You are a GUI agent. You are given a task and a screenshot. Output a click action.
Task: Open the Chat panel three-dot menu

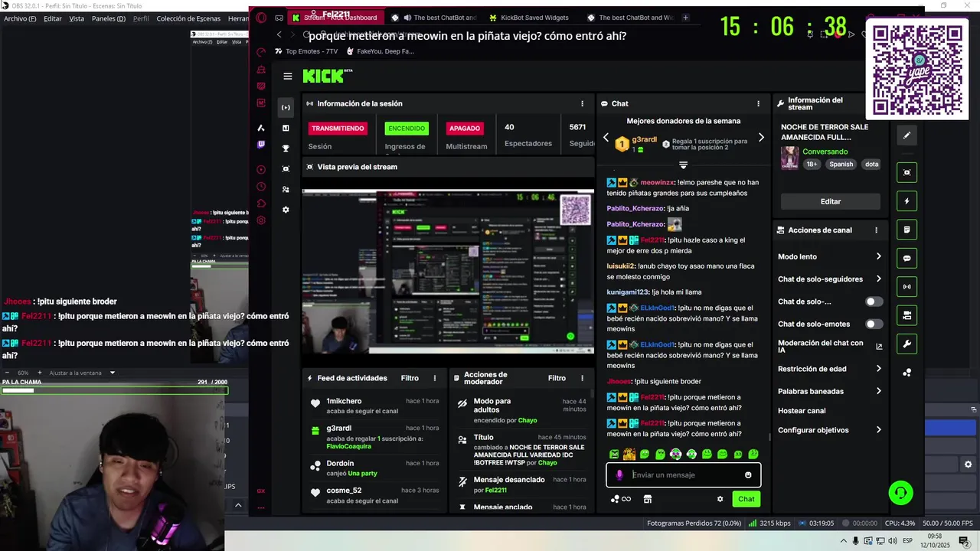759,103
